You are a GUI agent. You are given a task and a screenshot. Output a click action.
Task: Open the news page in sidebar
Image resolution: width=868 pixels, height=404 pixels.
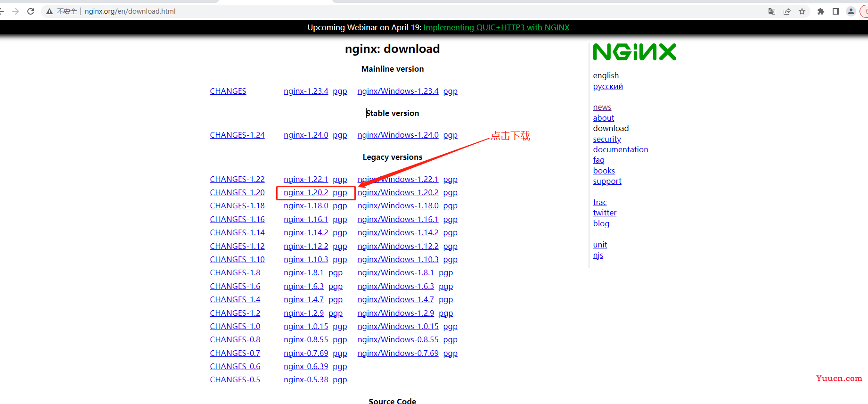point(602,107)
